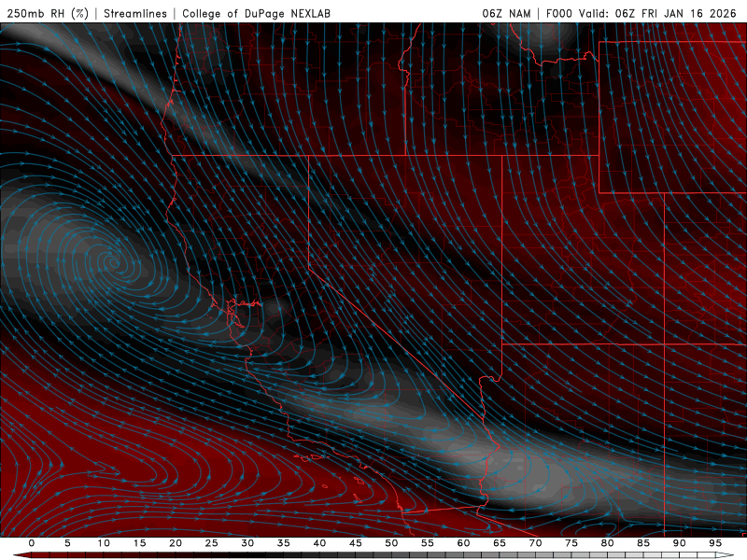Click the colorbar label '90'
The width and height of the screenshot is (747, 560).
coord(680,543)
